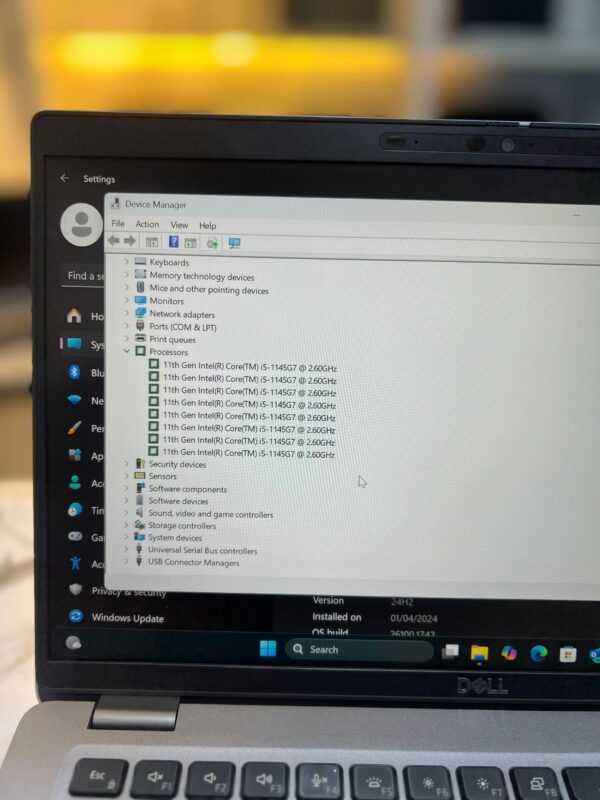The image size is (600, 800).
Task: Open the File menu in Device Manager
Action: pyautogui.click(x=118, y=223)
